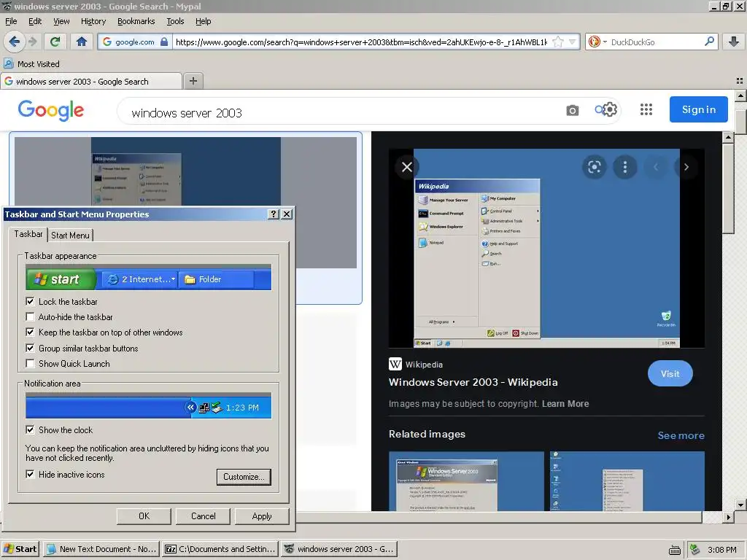Click the Wikipedia source icon
The image size is (747, 560).
click(395, 365)
